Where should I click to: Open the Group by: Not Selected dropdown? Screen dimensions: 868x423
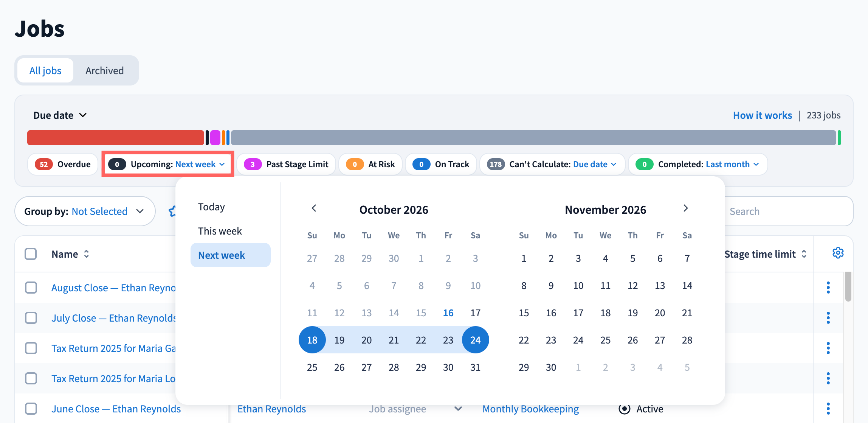click(85, 211)
